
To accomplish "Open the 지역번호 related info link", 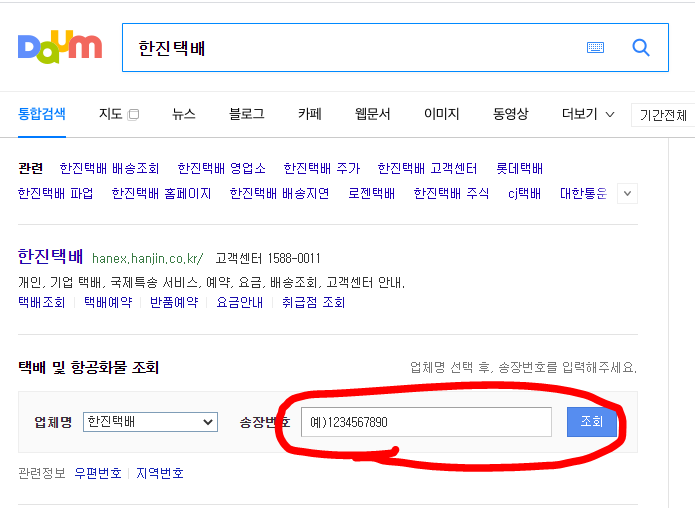I will (160, 473).
